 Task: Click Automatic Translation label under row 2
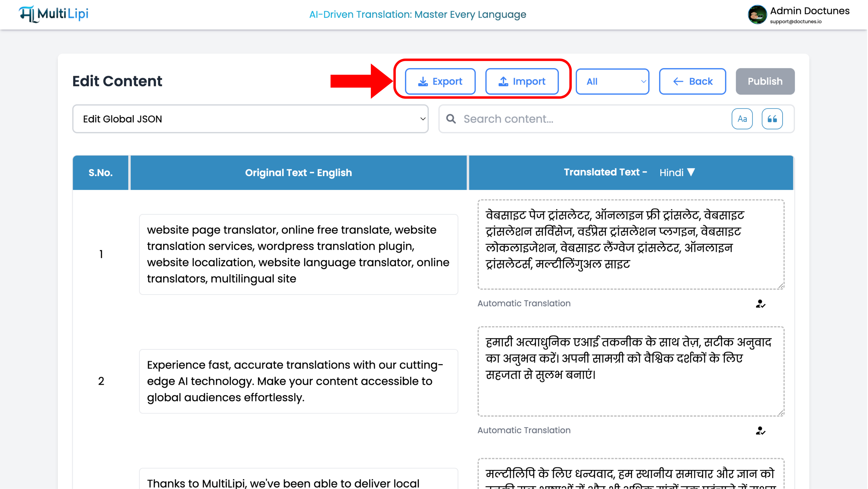point(524,430)
